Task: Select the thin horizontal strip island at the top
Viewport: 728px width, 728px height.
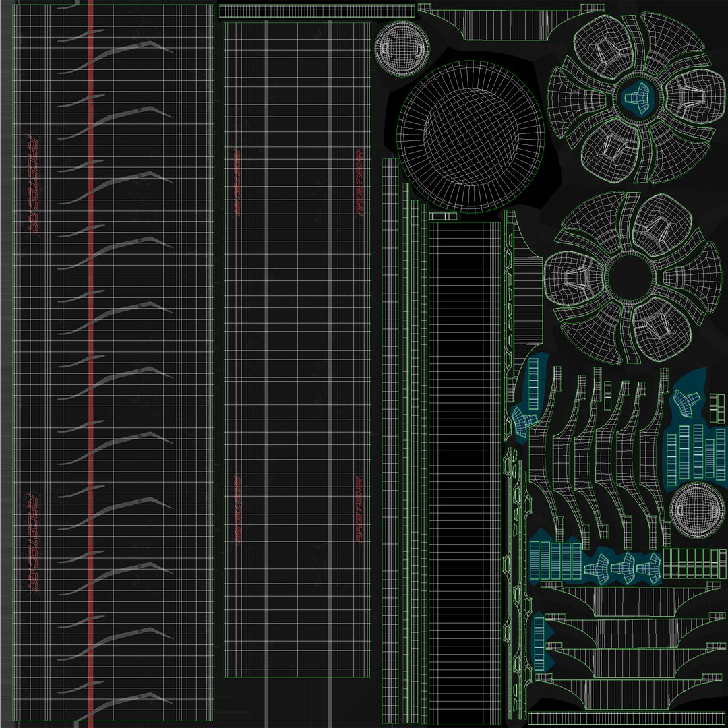Action: tap(317, 11)
